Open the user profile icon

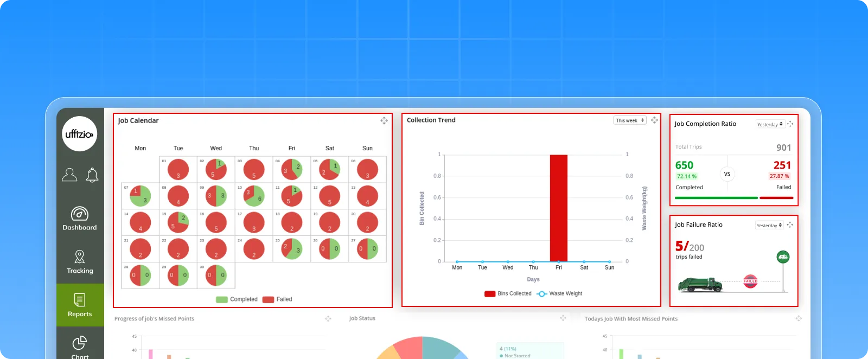(x=69, y=175)
